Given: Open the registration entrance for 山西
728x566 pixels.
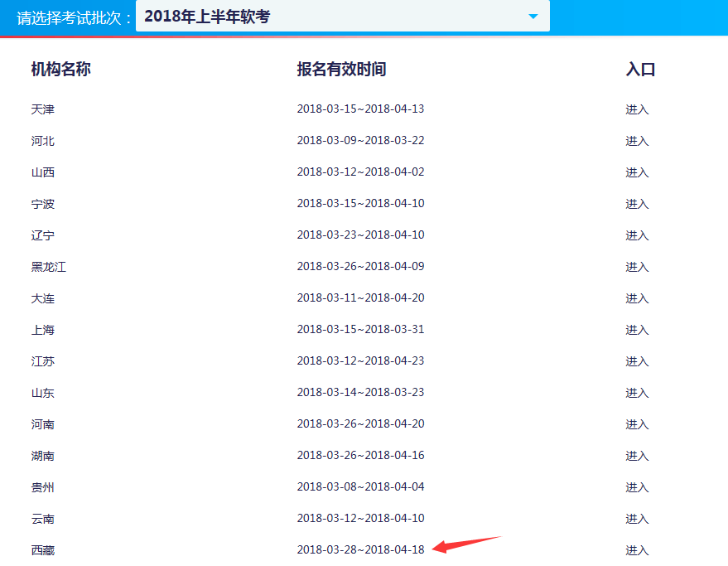Looking at the screenshot, I should [x=637, y=172].
